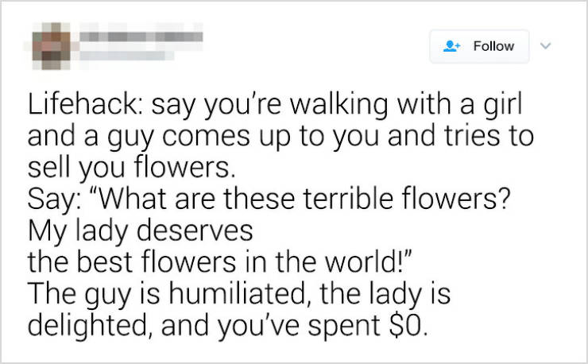
Task: Click the word walking in first line
Action: (339, 105)
